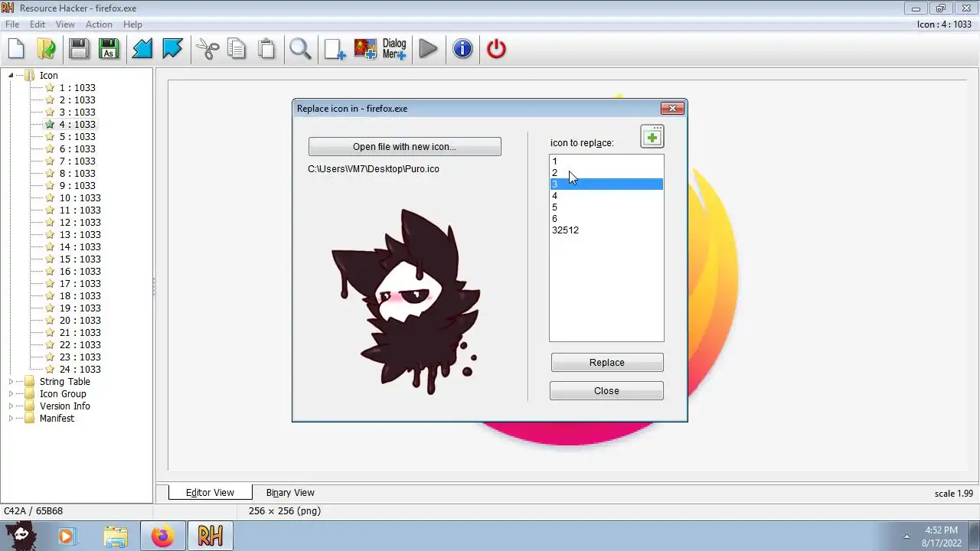Click the red power Exit icon
The width and height of the screenshot is (980, 551).
(496, 49)
